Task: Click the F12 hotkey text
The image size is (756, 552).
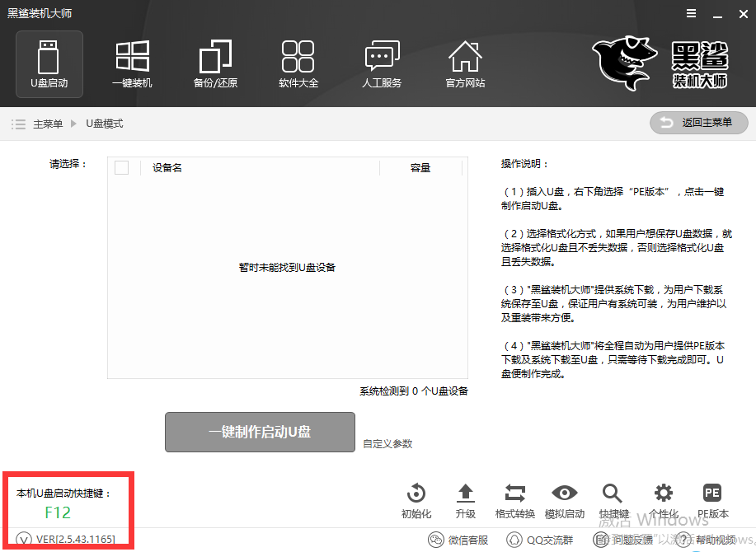Action: (58, 512)
